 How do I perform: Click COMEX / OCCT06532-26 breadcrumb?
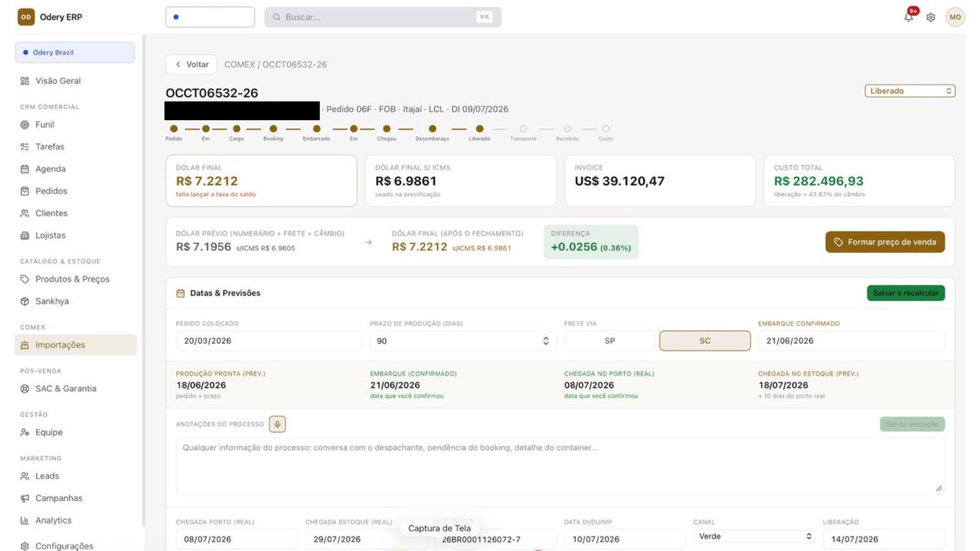[x=276, y=65]
